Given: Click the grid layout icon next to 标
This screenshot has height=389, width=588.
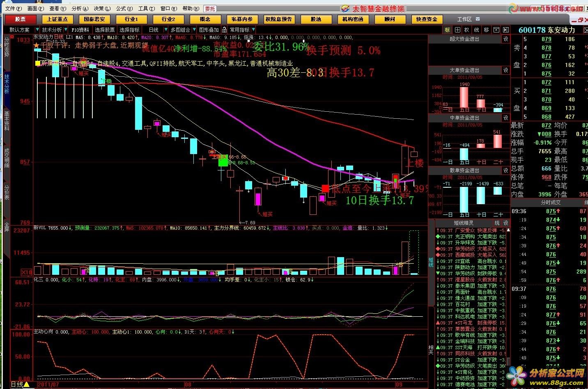Looking at the screenshot, I should tap(457, 30).
